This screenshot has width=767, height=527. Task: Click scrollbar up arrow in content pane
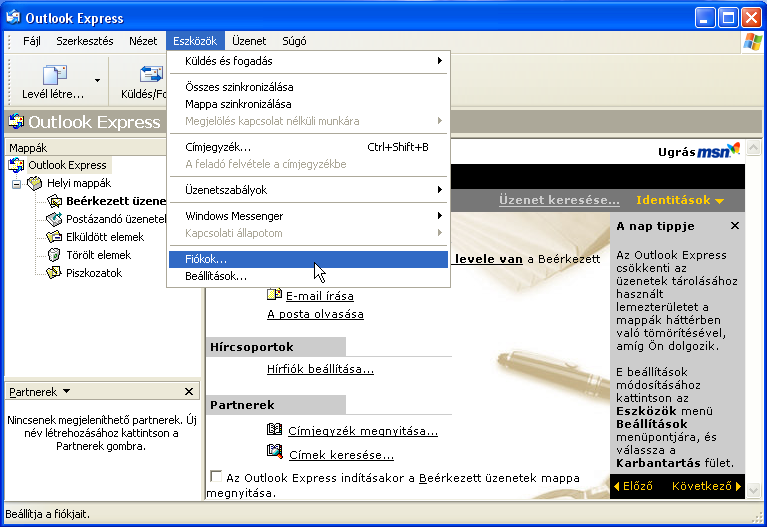[x=753, y=147]
